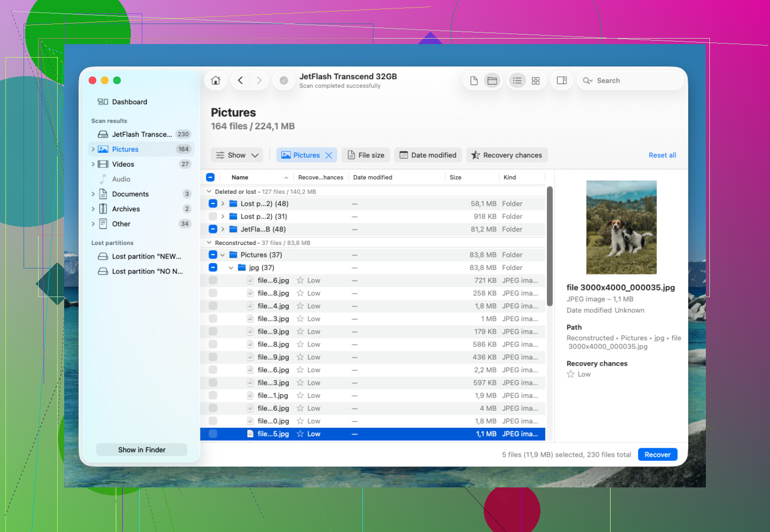The width and height of the screenshot is (770, 532).
Task: Toggle checkbox for JetFla...B (48) folder
Action: tap(213, 229)
